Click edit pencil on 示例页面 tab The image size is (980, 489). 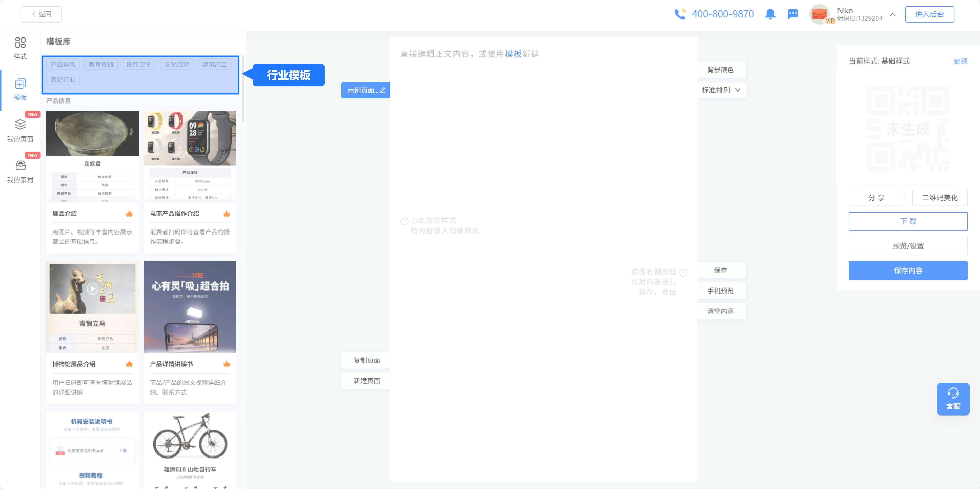point(383,90)
